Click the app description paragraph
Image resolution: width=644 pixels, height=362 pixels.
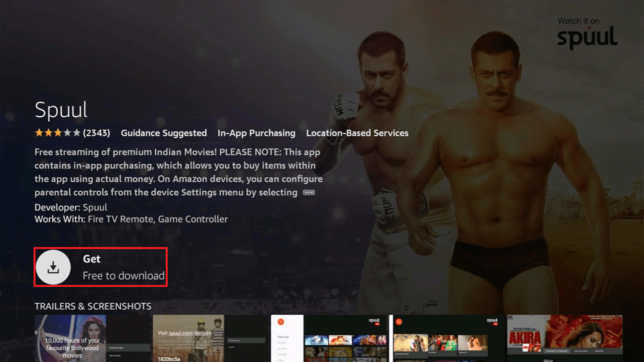pos(178,172)
